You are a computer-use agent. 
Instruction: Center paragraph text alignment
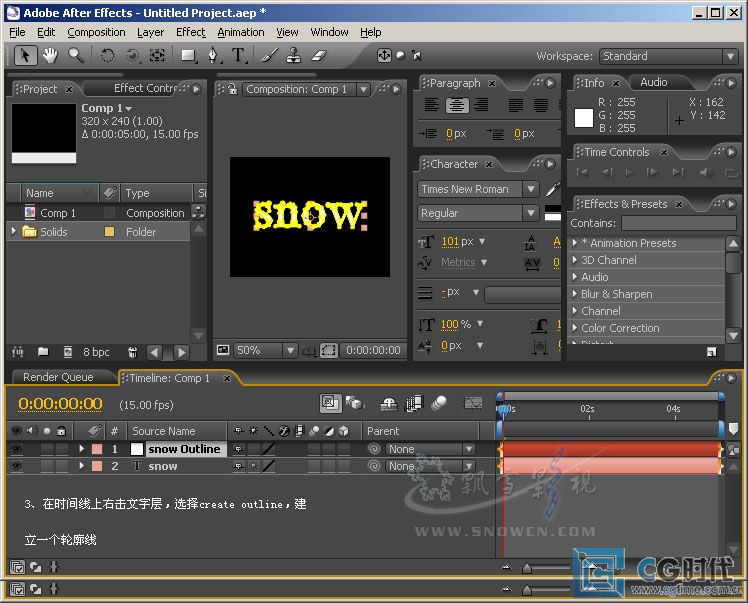click(457, 104)
